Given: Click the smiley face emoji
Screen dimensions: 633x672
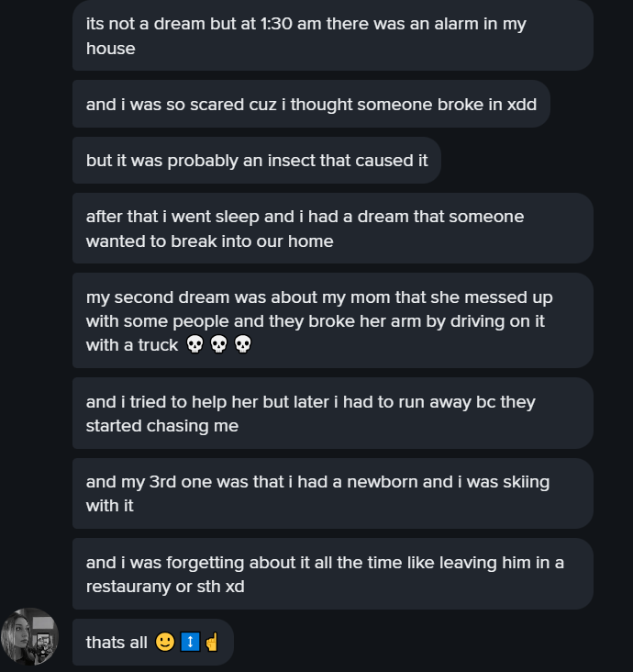Looking at the screenshot, I should 165,642.
